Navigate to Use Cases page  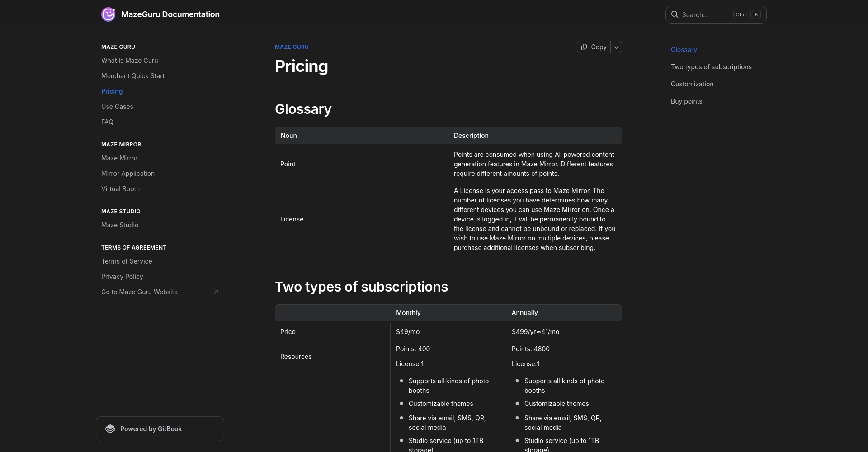(x=117, y=107)
